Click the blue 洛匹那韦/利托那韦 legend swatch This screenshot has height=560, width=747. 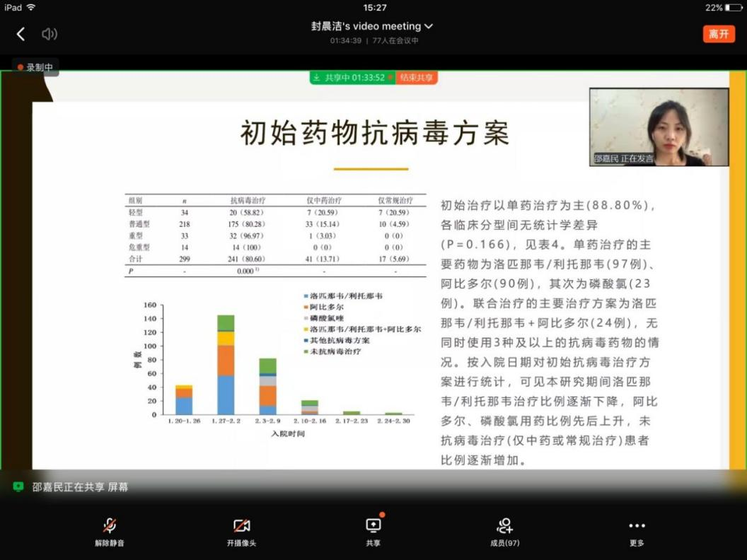[306, 296]
